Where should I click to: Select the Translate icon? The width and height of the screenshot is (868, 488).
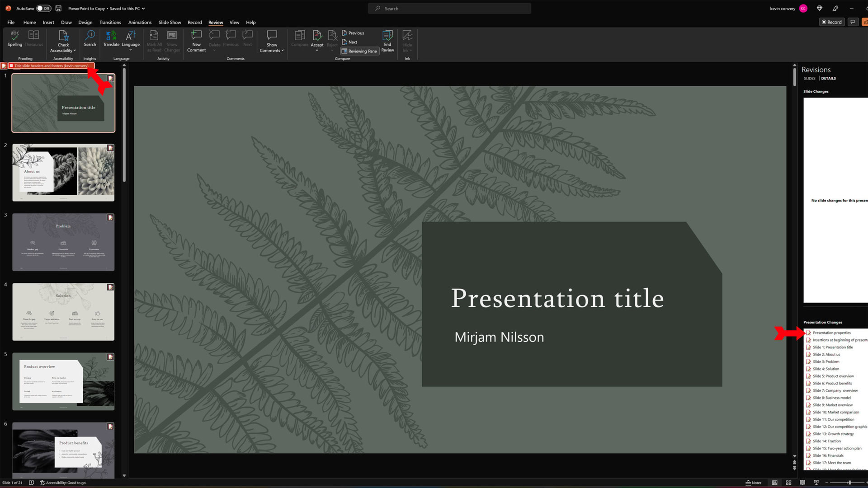click(x=111, y=39)
